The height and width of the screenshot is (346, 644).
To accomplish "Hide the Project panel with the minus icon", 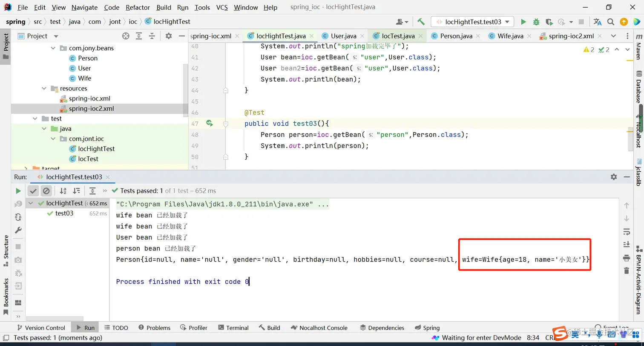I will [x=181, y=36].
